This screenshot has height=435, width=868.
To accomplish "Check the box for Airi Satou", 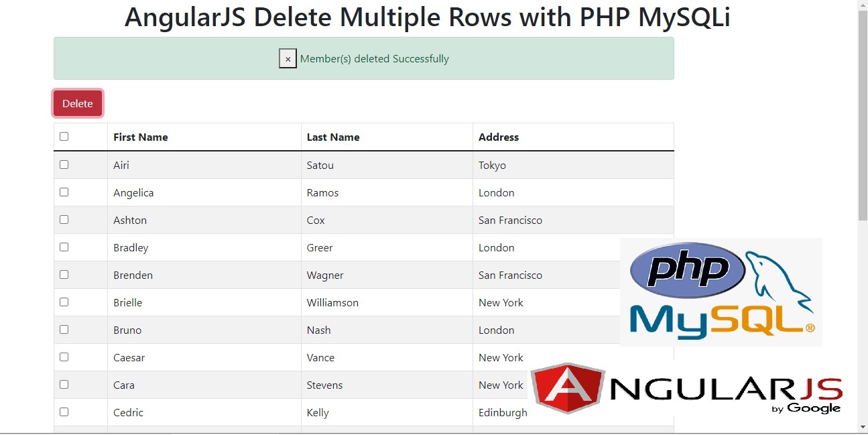I will click(x=64, y=164).
